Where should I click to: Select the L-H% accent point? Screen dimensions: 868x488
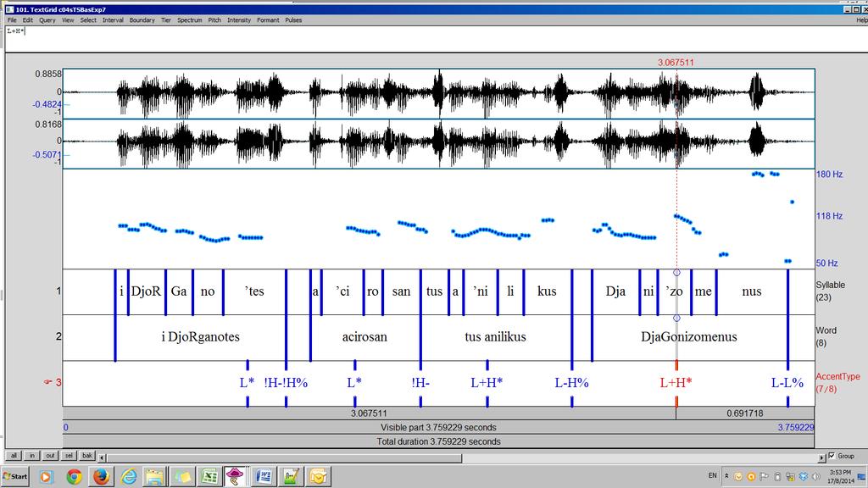(572, 382)
